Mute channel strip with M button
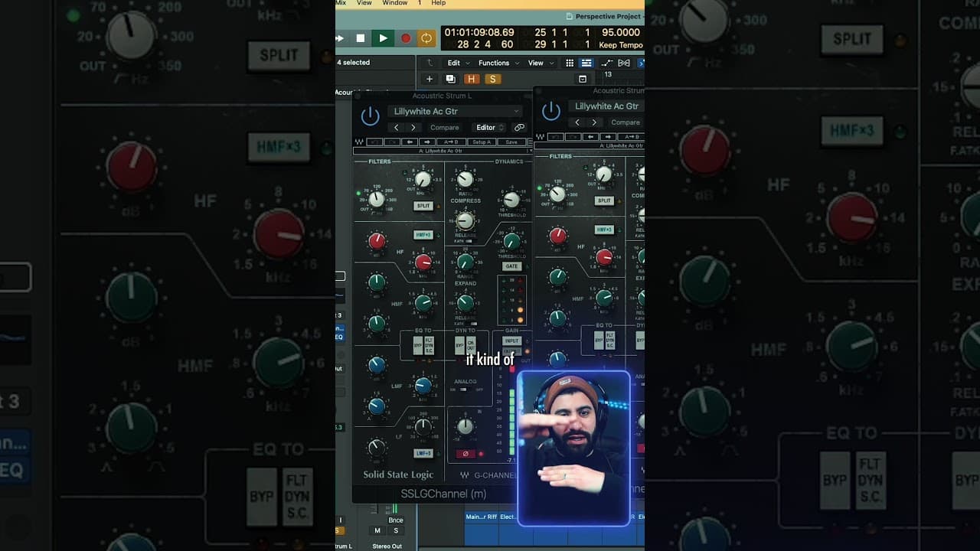980x551 pixels. click(377, 530)
